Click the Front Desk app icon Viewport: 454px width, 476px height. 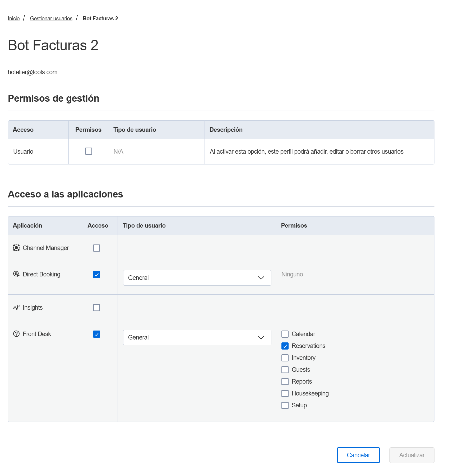(16, 334)
